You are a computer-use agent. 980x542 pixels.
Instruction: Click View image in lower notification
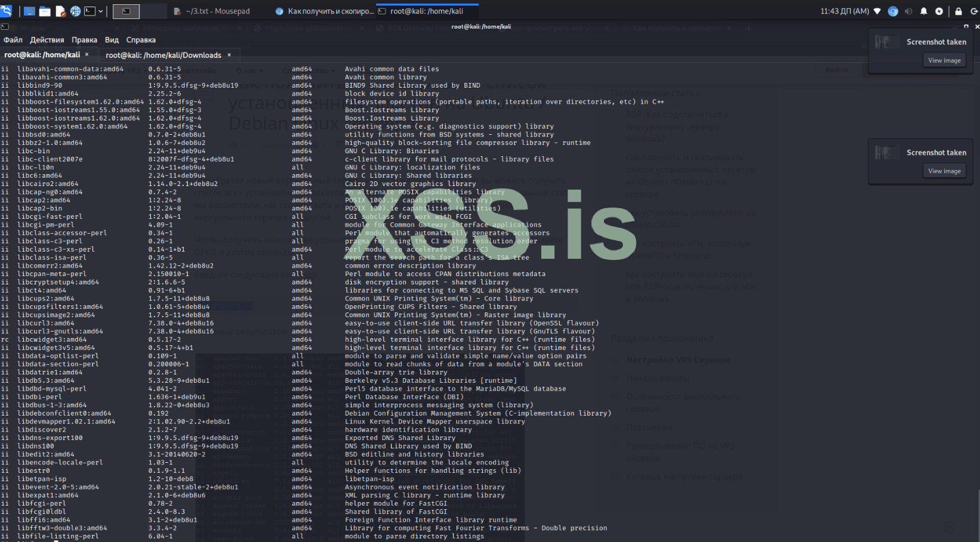point(944,171)
